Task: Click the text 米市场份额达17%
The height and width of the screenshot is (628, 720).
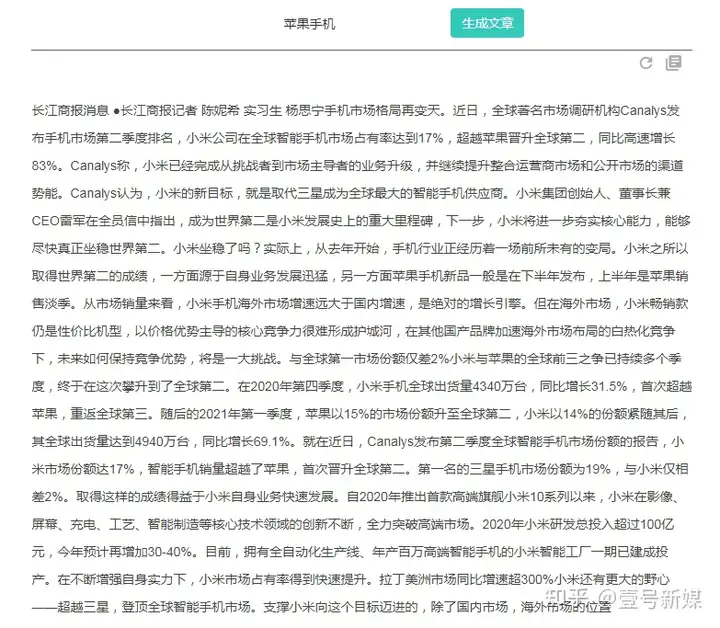Action: click(x=83, y=469)
